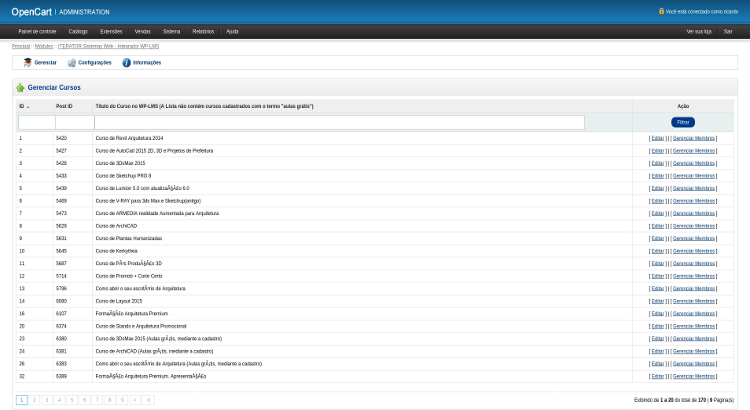This screenshot has width=750, height=410.
Task: Click Editar for Curso de 3DsMax 2015
Action: pos(658,163)
